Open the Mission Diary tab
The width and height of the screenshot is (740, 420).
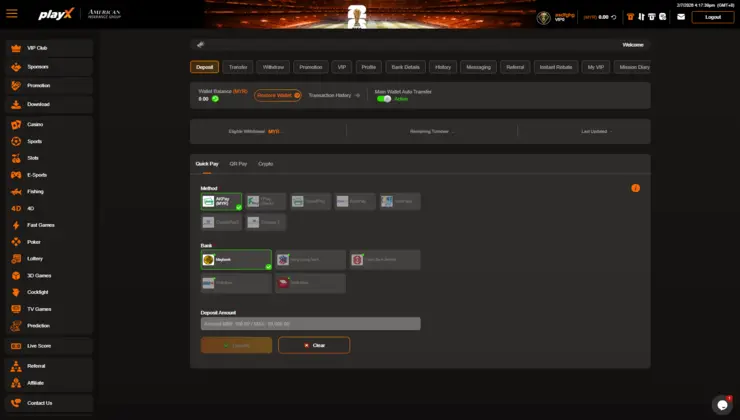[x=632, y=67]
